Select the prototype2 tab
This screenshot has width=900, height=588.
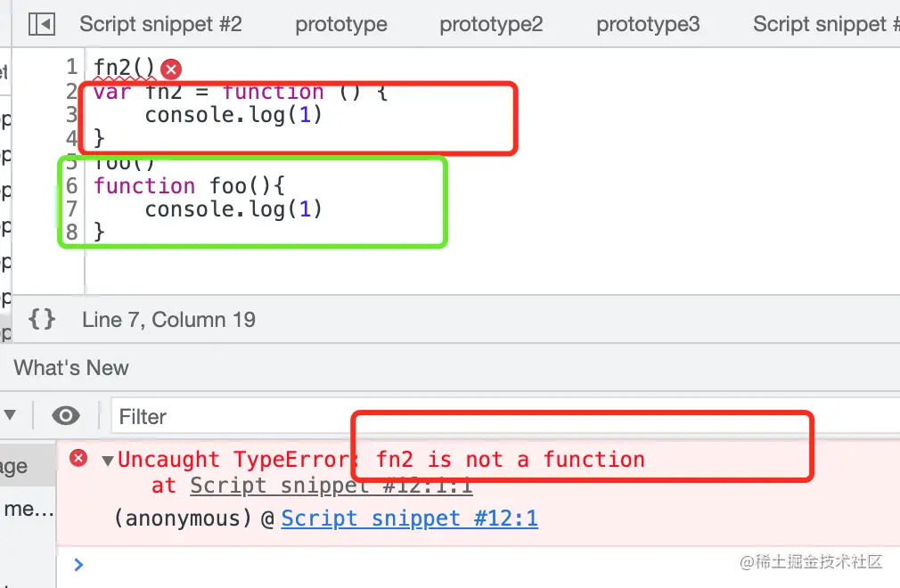pos(491,24)
